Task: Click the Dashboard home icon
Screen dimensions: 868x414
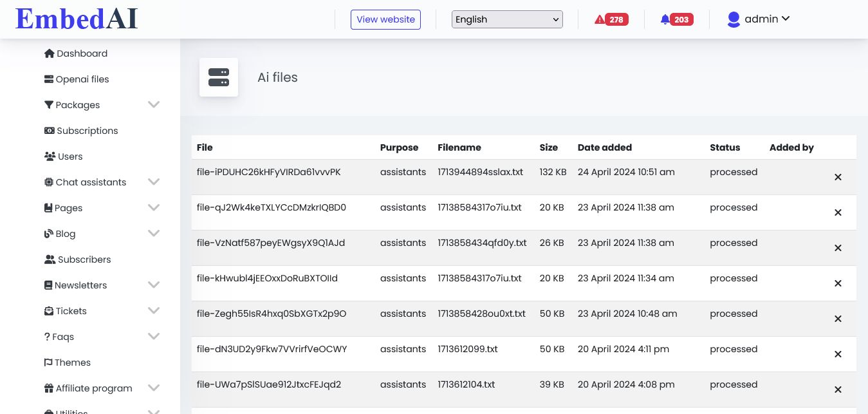Action: click(49, 53)
